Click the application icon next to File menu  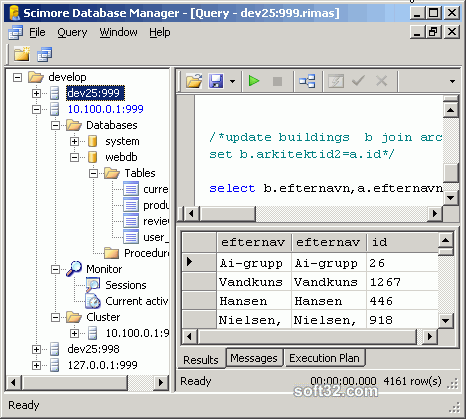point(15,33)
